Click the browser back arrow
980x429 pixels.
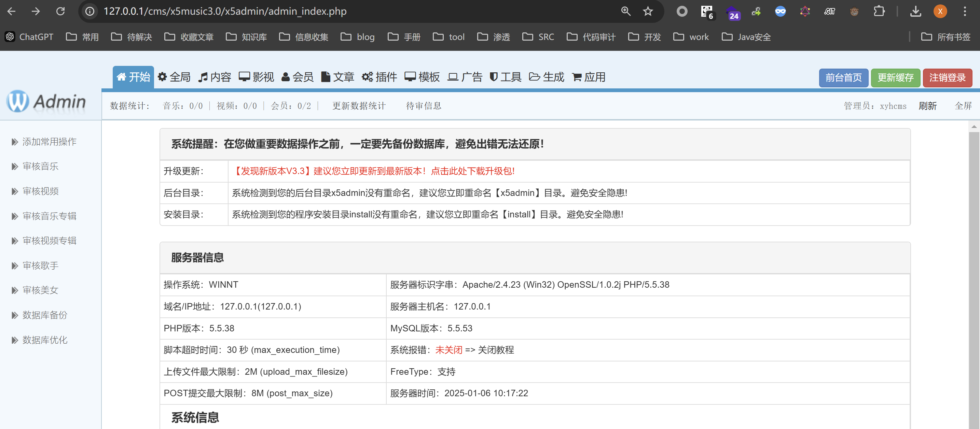11,11
